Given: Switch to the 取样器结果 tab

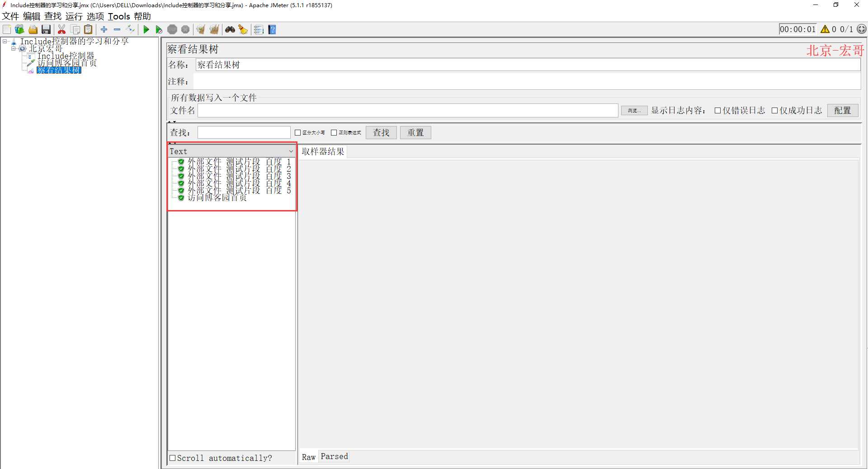Looking at the screenshot, I should (x=323, y=152).
